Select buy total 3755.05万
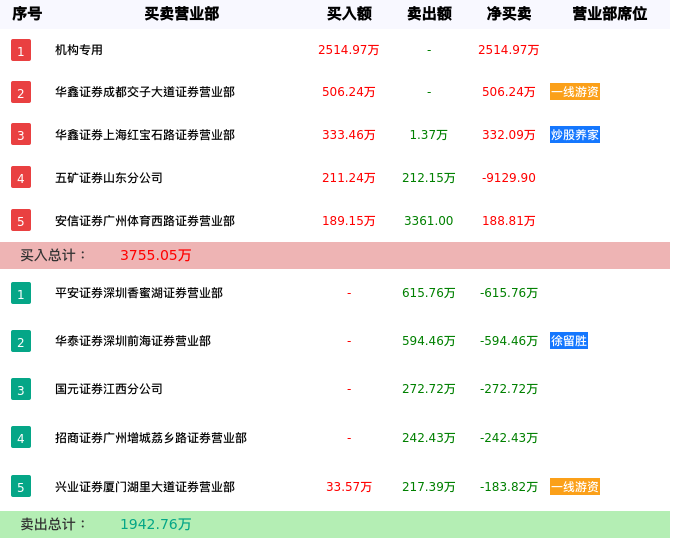Viewport: 676px width, 540px height. [x=156, y=255]
